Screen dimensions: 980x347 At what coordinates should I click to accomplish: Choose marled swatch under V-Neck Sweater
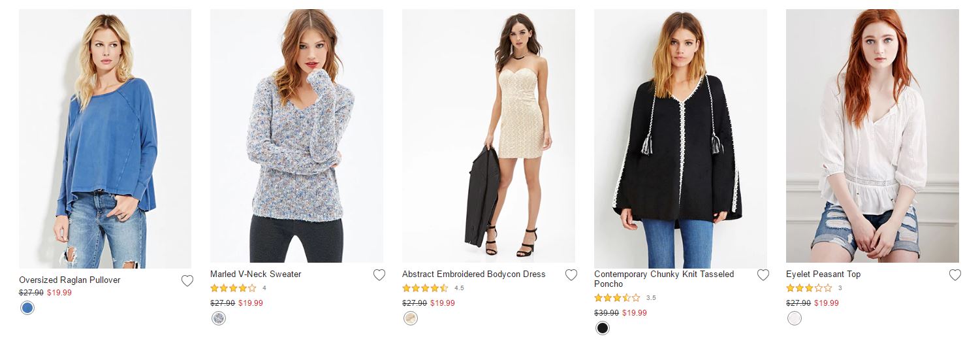(x=219, y=318)
